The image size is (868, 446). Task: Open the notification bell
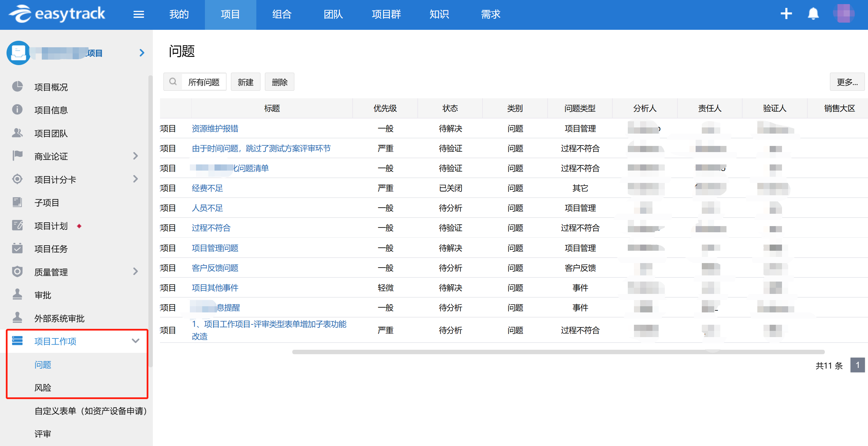point(813,14)
